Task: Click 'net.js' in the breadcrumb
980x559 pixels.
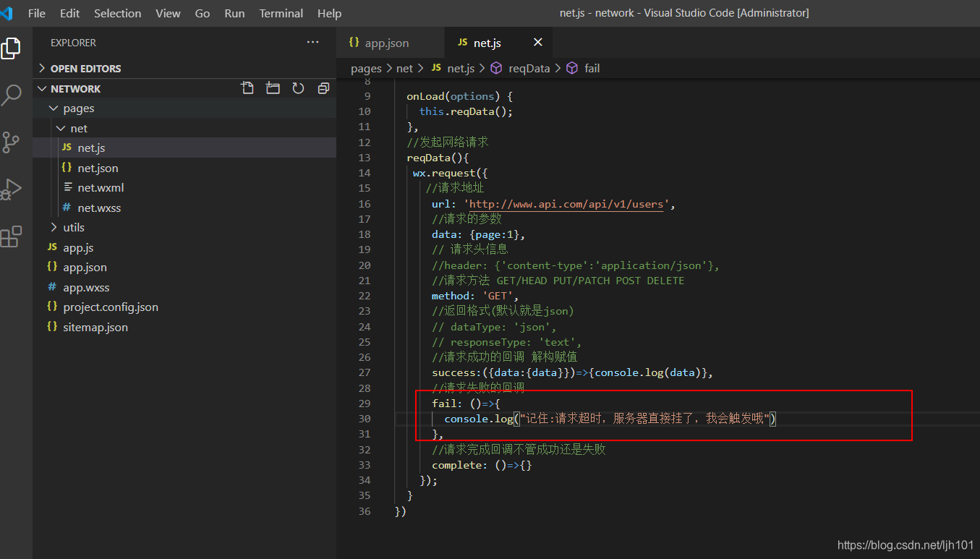Action: pos(461,68)
